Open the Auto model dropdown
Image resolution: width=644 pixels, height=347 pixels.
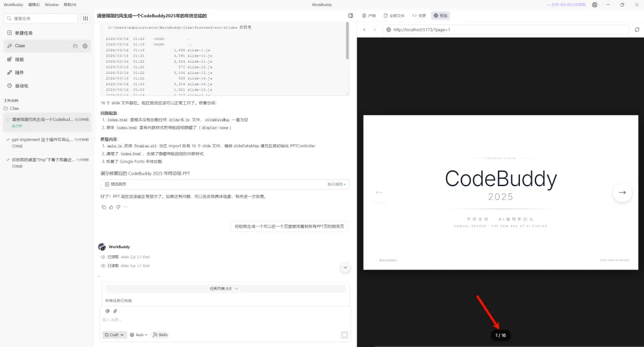pos(138,334)
